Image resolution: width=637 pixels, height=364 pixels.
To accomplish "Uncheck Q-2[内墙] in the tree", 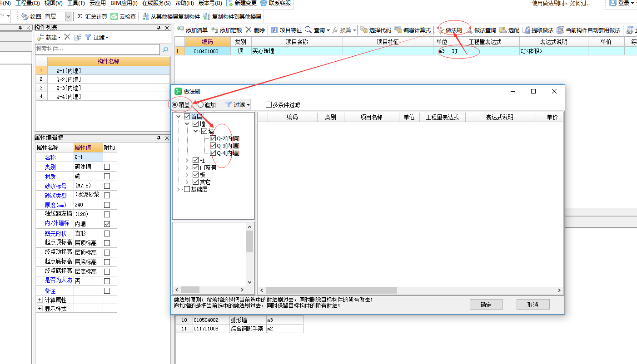I will click(213, 138).
